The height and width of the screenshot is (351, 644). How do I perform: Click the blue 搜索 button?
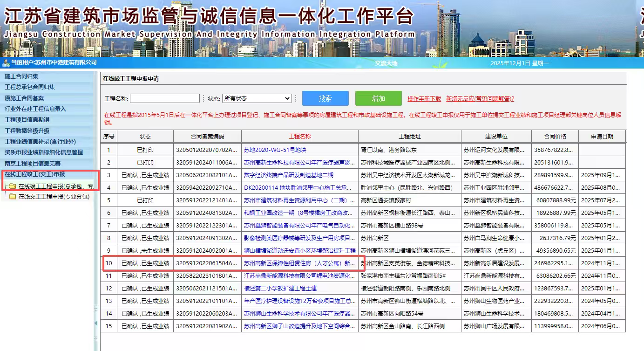tap(325, 98)
